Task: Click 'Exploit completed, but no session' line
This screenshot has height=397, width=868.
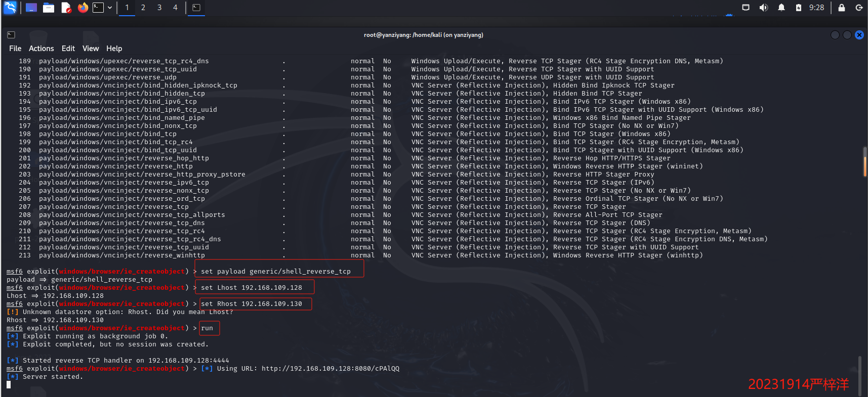Action: coord(108,344)
